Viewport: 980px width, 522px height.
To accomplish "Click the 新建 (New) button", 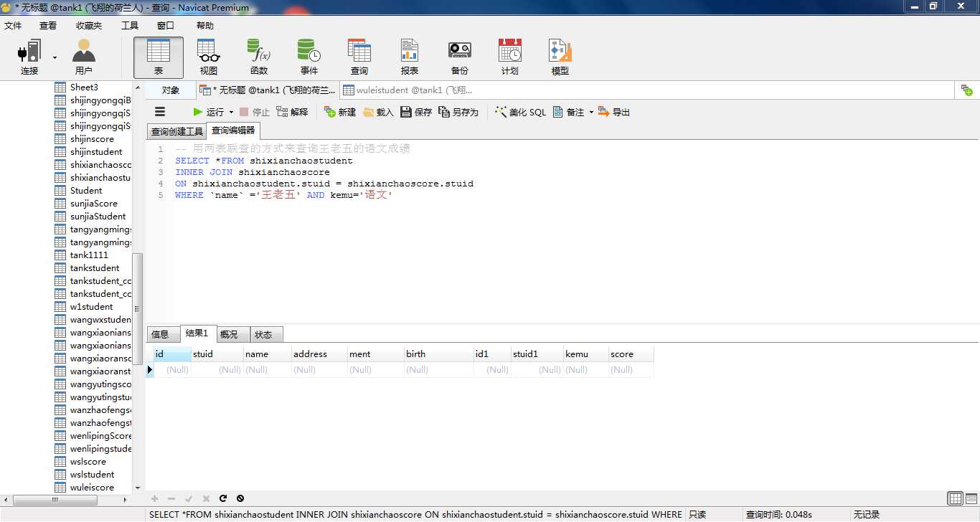I will pyautogui.click(x=340, y=112).
